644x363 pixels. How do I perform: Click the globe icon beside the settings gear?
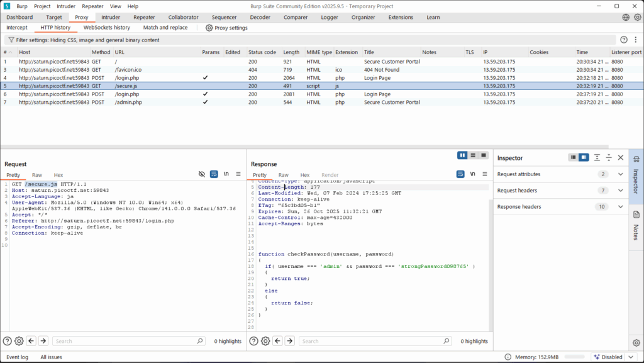pyautogui.click(x=626, y=18)
